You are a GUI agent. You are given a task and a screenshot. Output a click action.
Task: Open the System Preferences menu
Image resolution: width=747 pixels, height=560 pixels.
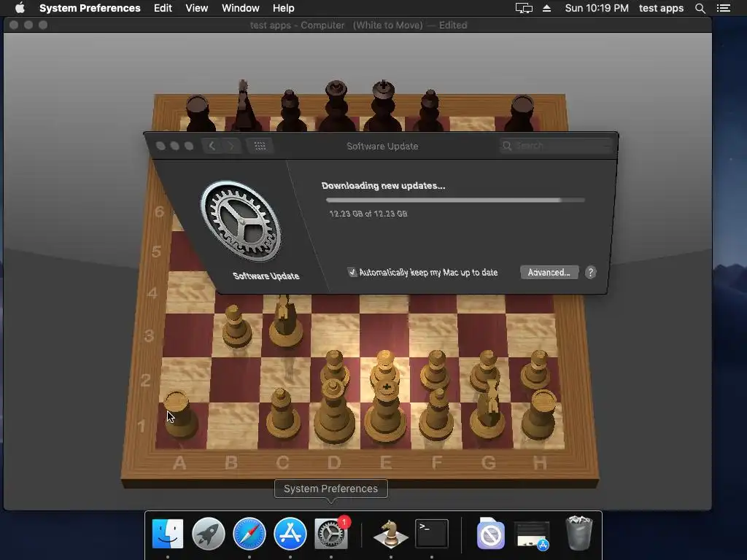90,8
